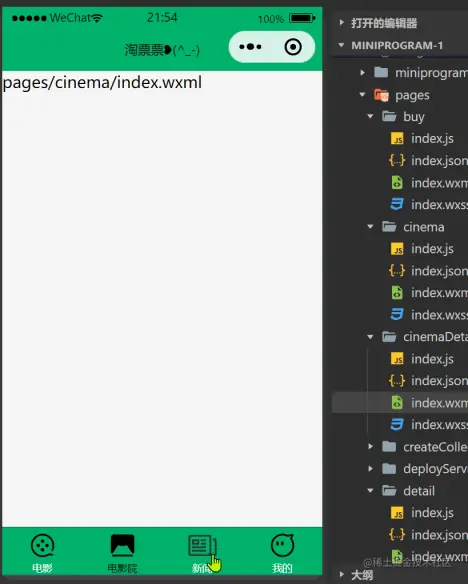
Task: Click the wxss stylesheet icon in cinema
Action: (397, 315)
